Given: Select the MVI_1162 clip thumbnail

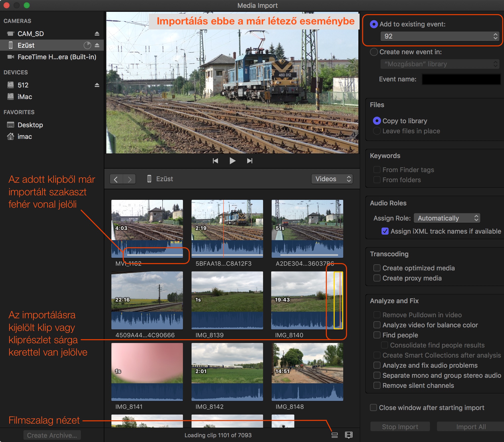Looking at the screenshot, I should tap(147, 229).
